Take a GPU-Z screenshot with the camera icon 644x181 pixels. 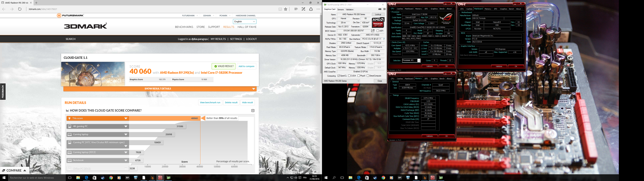[380, 9]
